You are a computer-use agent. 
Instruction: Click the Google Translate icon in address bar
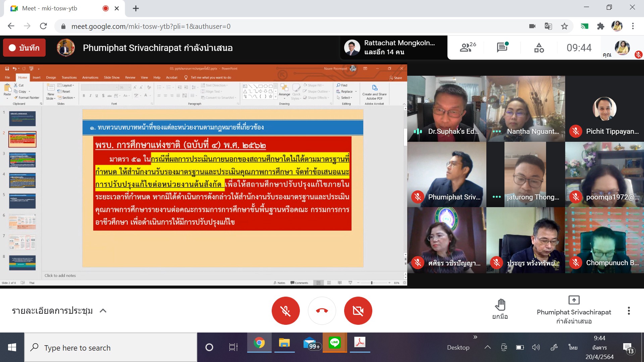click(x=548, y=26)
